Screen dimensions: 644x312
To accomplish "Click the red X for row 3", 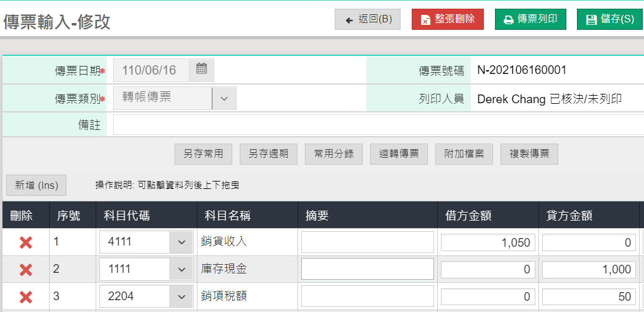I will (25, 296).
